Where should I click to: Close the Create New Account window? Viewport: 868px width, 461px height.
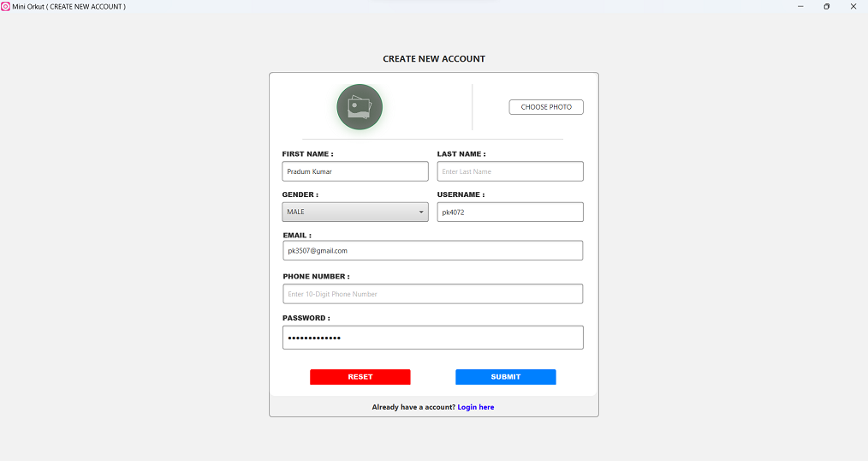(853, 7)
